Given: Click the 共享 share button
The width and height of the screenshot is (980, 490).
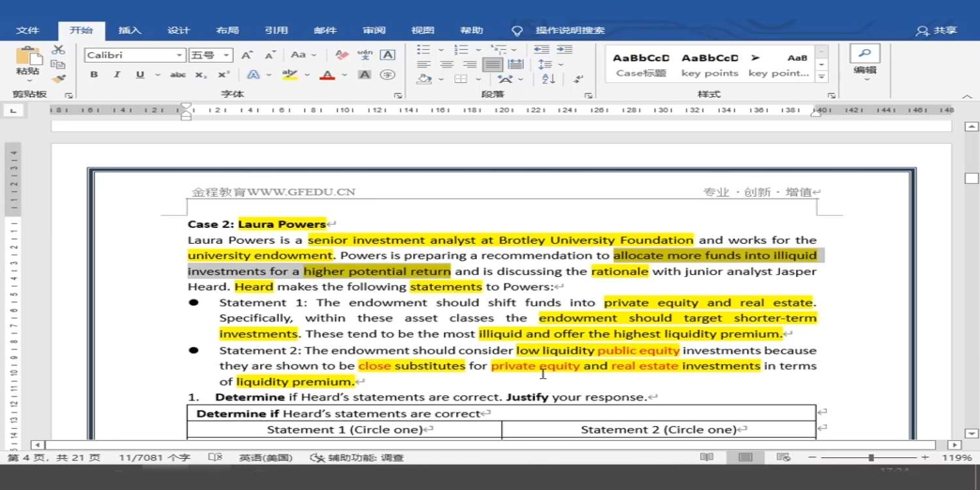Looking at the screenshot, I should coord(937,30).
